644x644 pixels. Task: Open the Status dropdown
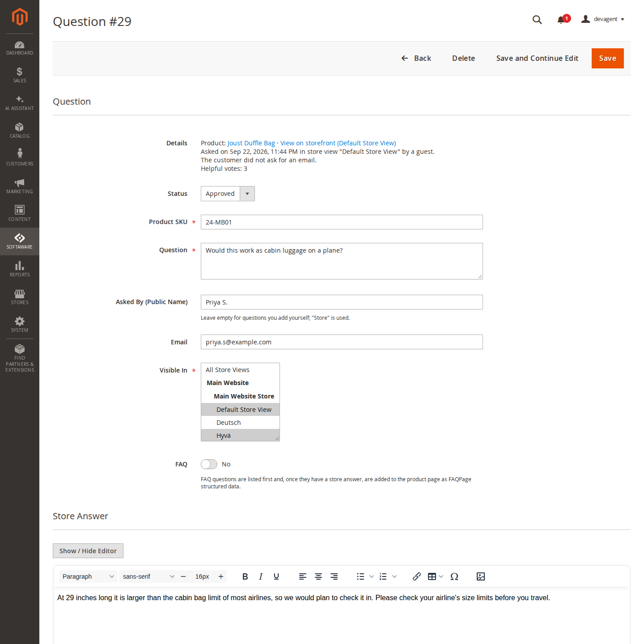pyautogui.click(x=228, y=194)
